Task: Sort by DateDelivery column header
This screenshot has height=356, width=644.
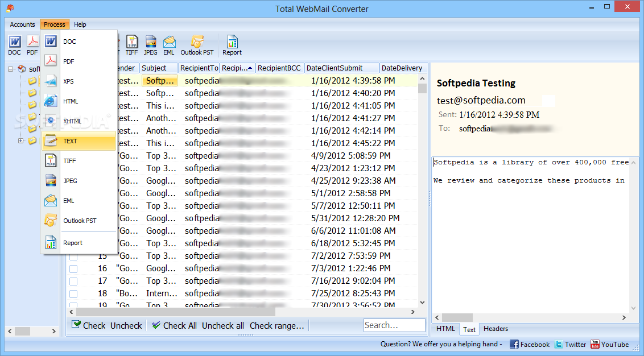Action: 403,68
